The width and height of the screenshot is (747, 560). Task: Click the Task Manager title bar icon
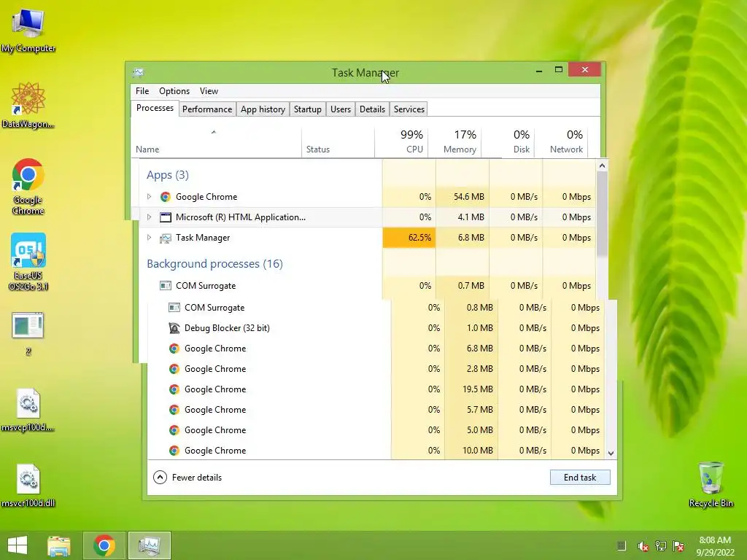(x=139, y=72)
